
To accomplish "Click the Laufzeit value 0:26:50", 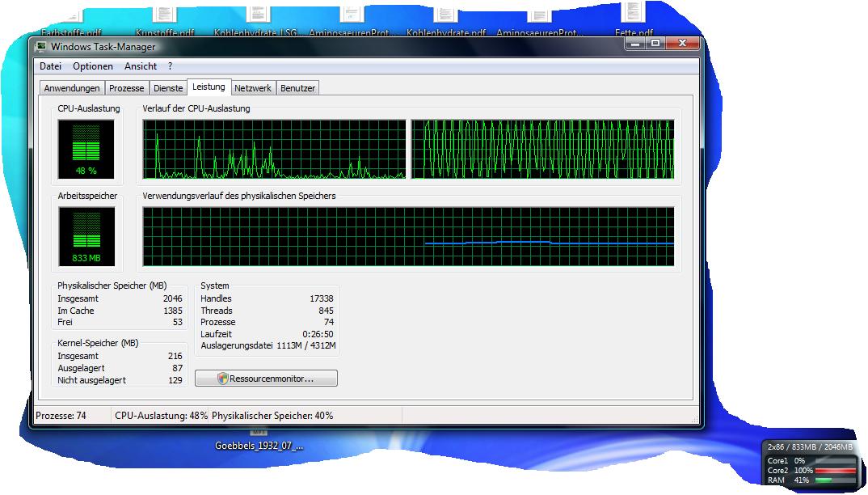I will click(x=318, y=334).
